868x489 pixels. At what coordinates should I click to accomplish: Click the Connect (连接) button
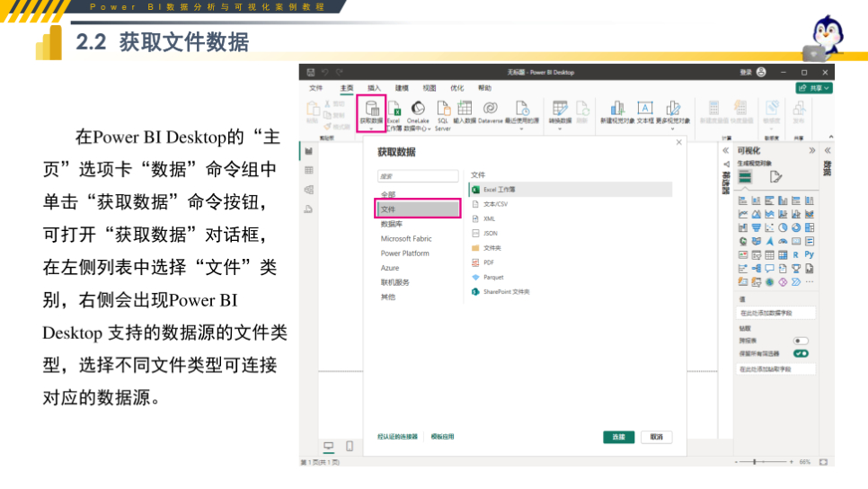(618, 437)
